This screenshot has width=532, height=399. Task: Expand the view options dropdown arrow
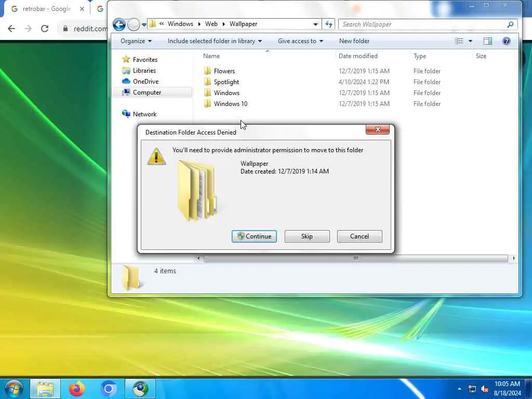tap(470, 41)
